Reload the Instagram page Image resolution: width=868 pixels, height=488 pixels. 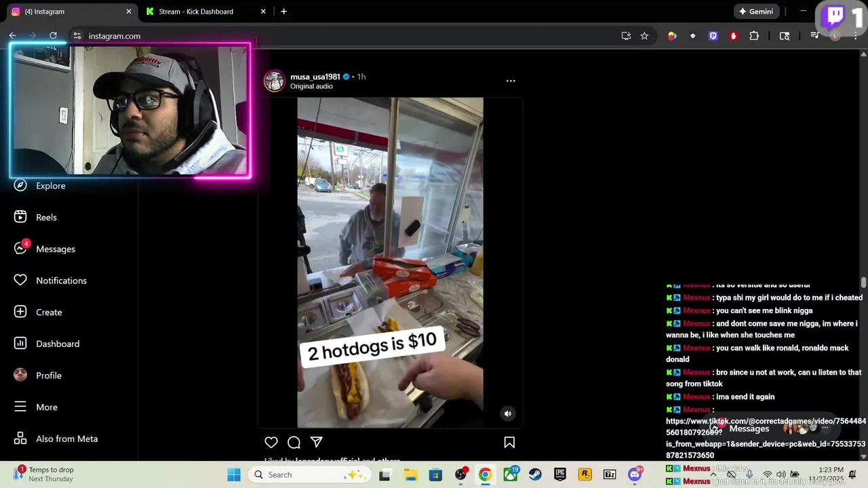tap(53, 36)
